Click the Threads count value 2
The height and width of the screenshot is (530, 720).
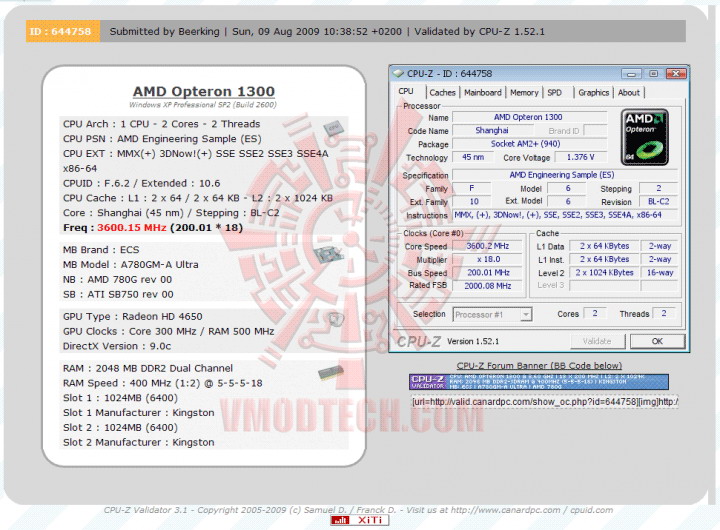tap(664, 313)
